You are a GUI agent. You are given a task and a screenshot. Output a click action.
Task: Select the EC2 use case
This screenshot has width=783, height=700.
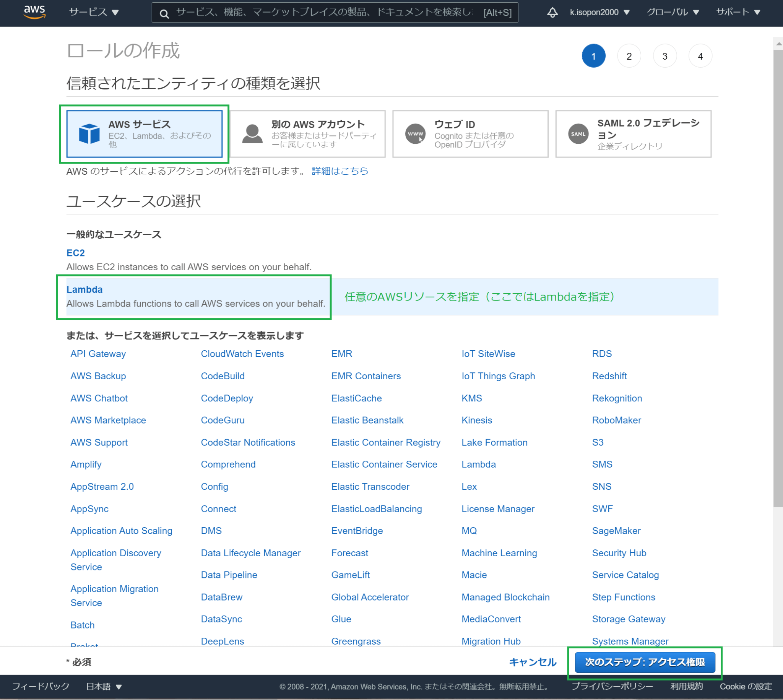75,253
